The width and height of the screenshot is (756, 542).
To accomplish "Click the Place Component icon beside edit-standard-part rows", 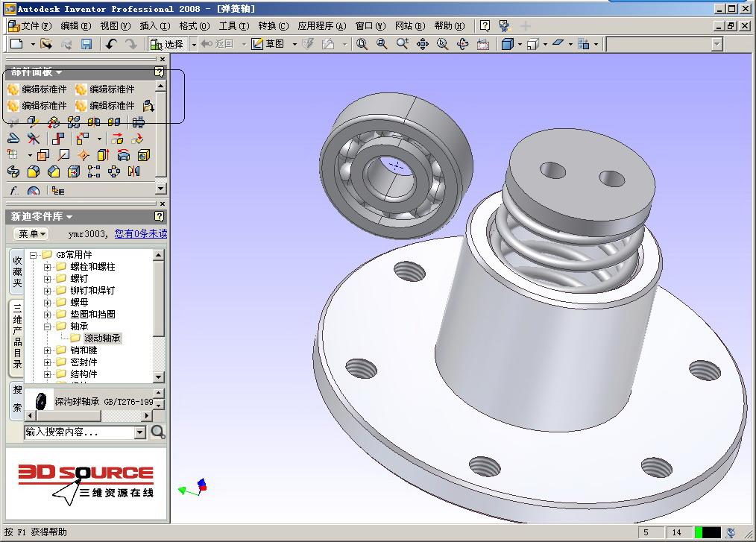I will (148, 106).
